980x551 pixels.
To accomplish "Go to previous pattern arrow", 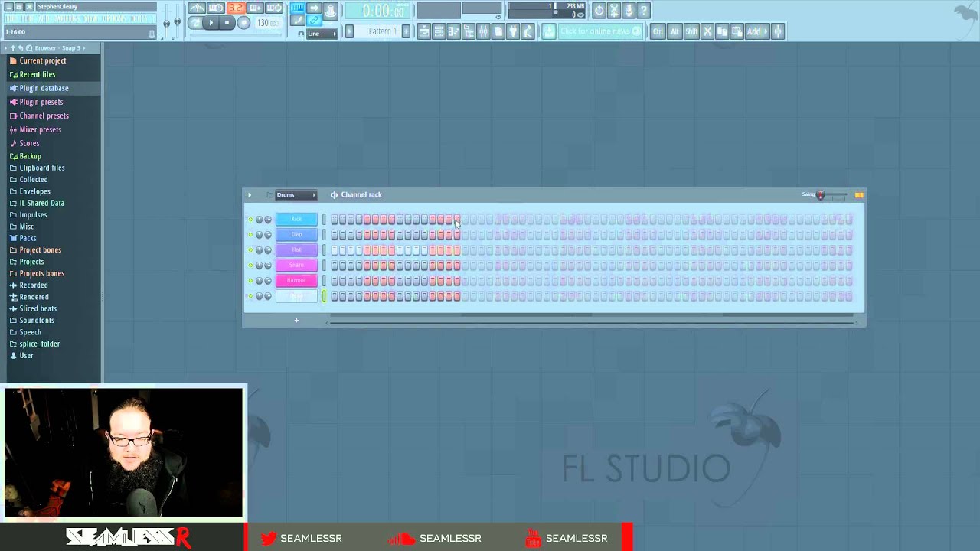I will coord(349,31).
